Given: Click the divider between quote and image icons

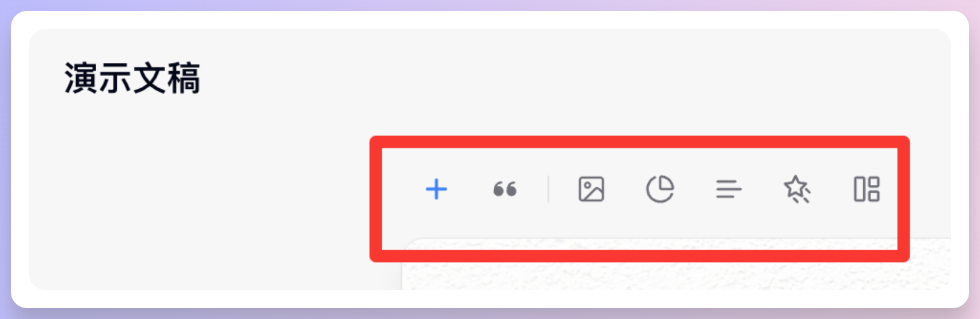Looking at the screenshot, I should pyautogui.click(x=548, y=189).
